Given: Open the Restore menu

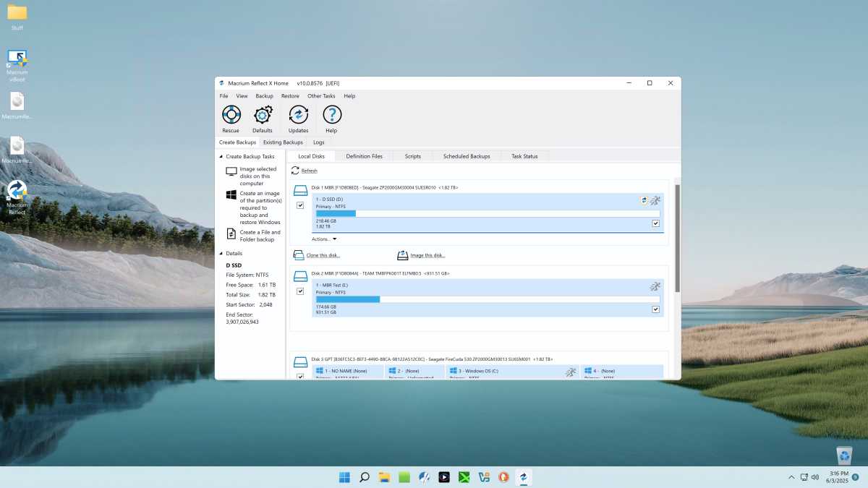Looking at the screenshot, I should [290, 95].
